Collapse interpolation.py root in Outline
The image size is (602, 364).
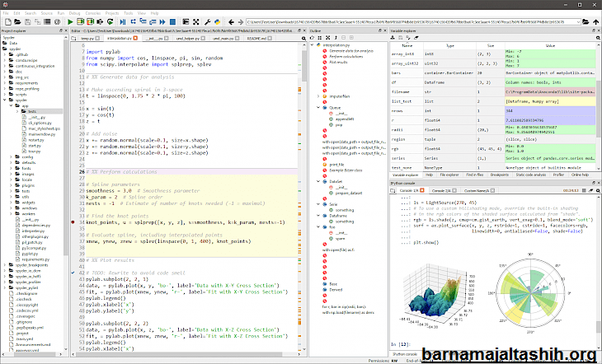click(313, 44)
